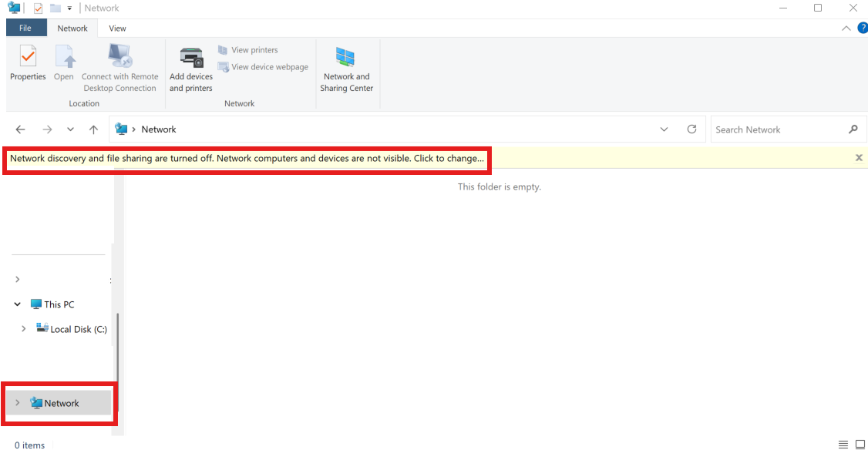Go forward using the forward arrow

point(47,129)
